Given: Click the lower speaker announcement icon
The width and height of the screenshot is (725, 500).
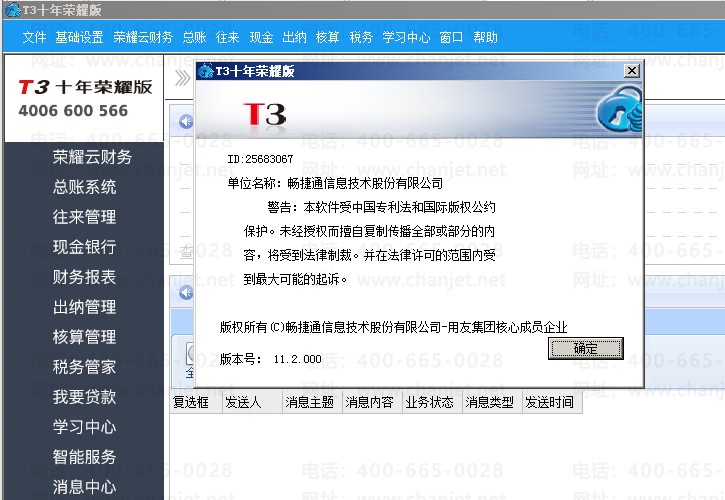Looking at the screenshot, I should [186, 292].
